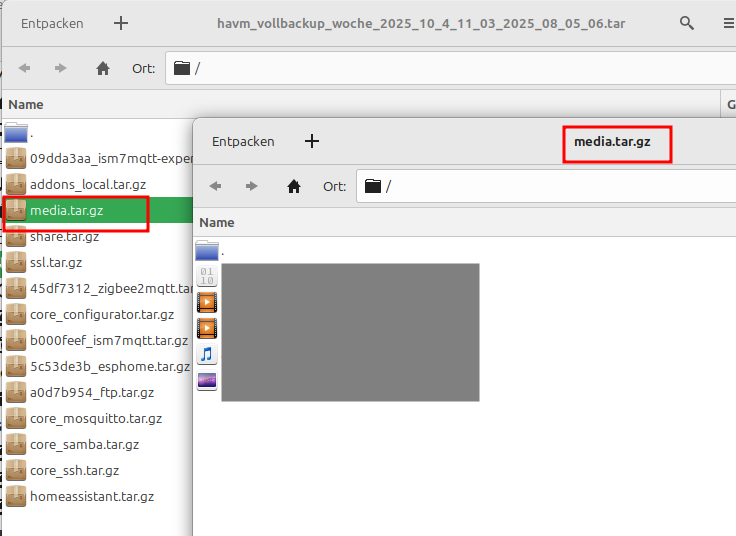Click the search magnifier icon in the main window
Viewport: 736px width, 536px height.
click(687, 23)
